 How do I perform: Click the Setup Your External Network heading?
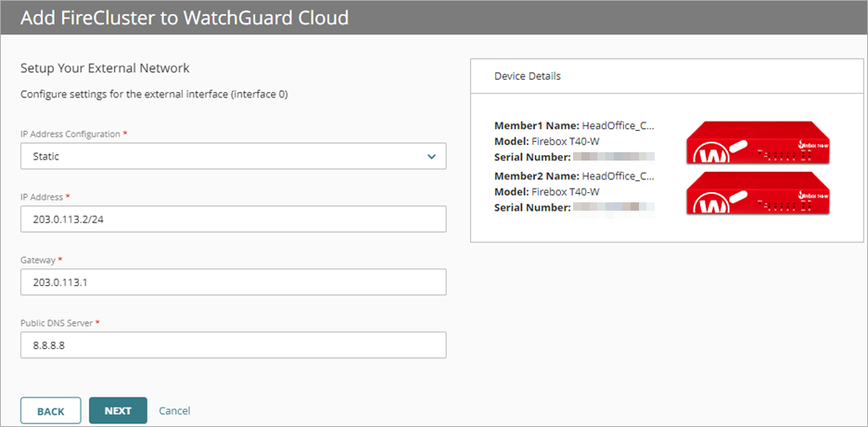click(105, 69)
